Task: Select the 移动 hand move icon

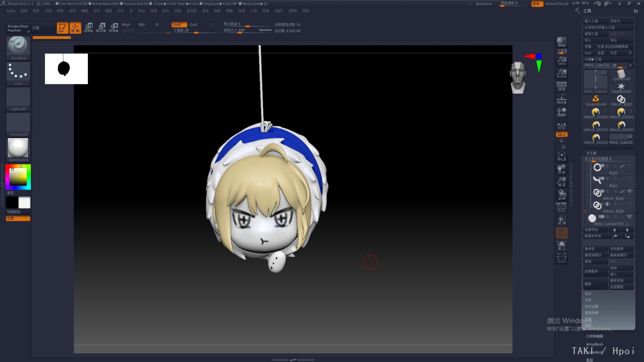Action: pos(562,170)
